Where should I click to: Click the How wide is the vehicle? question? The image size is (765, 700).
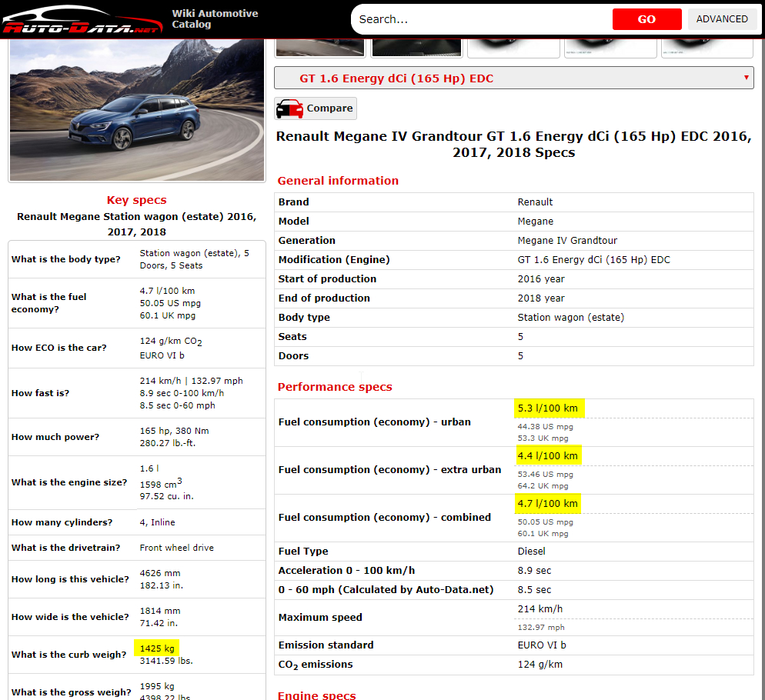tap(70, 617)
